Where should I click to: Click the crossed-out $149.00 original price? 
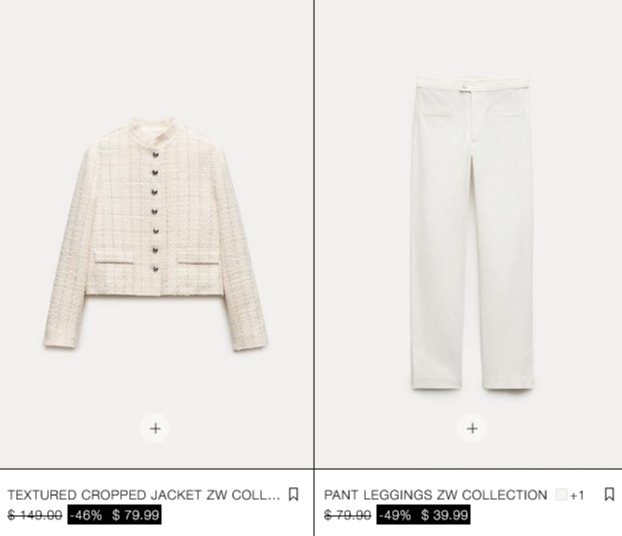pos(35,515)
